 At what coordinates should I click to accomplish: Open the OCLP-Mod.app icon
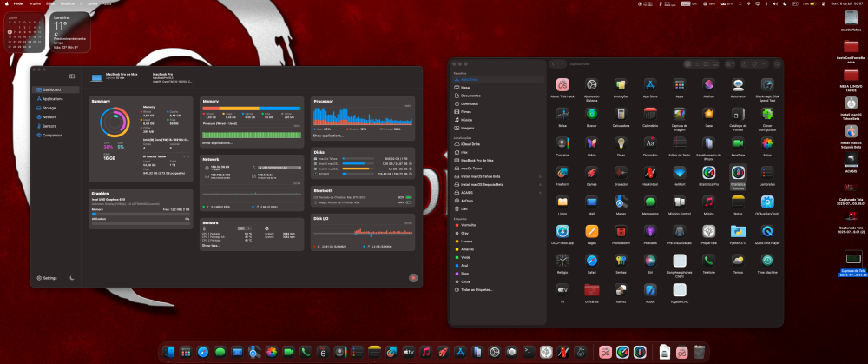tap(562, 231)
